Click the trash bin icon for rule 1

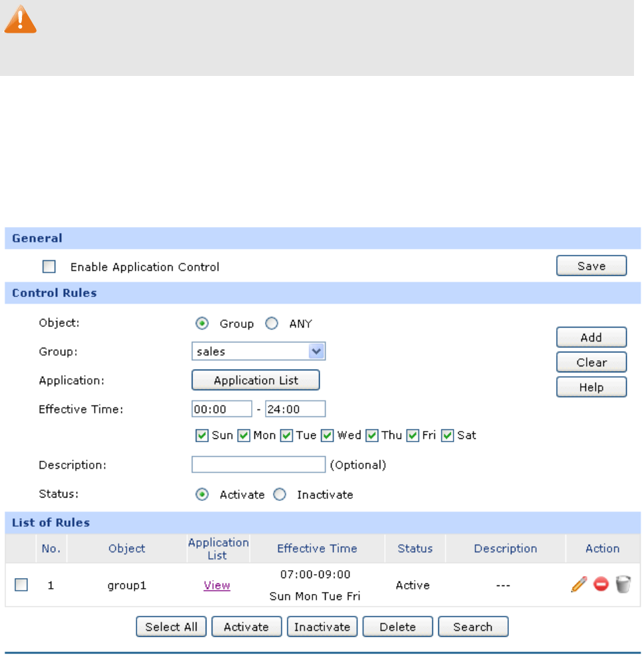[x=623, y=585]
